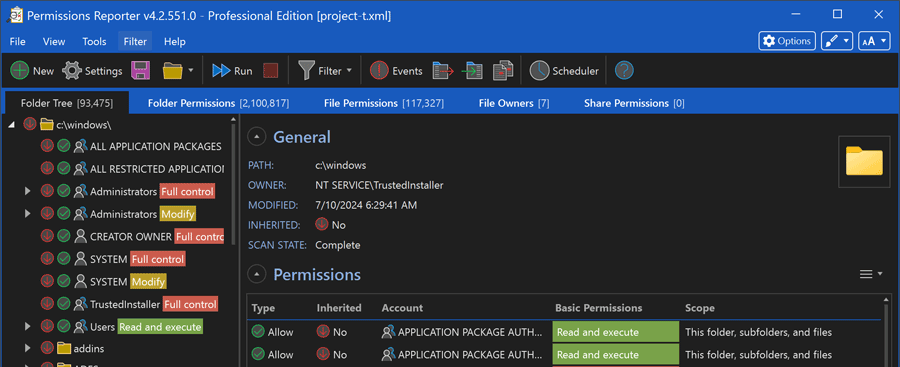Image resolution: width=900 pixels, height=367 pixels.
Task: Click the Inherited red No icon in General
Action: (323, 225)
